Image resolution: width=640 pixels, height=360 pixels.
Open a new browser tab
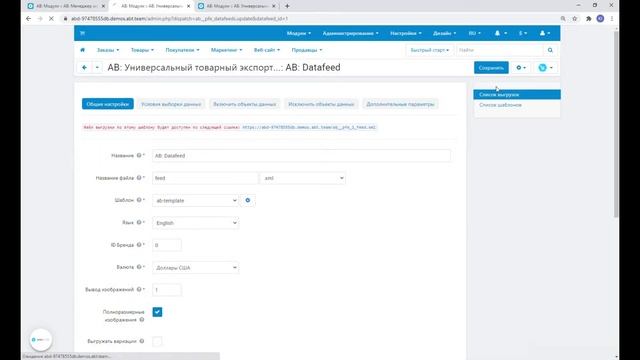click(x=287, y=6)
